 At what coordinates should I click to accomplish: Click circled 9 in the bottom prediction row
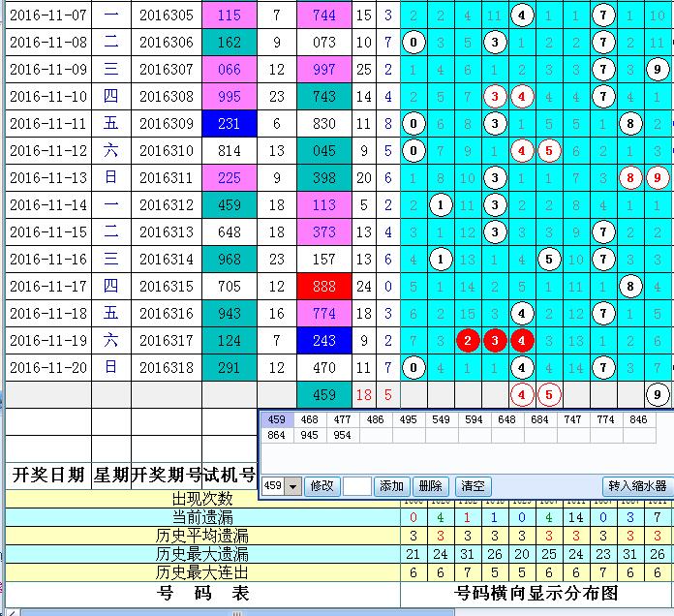(658, 394)
